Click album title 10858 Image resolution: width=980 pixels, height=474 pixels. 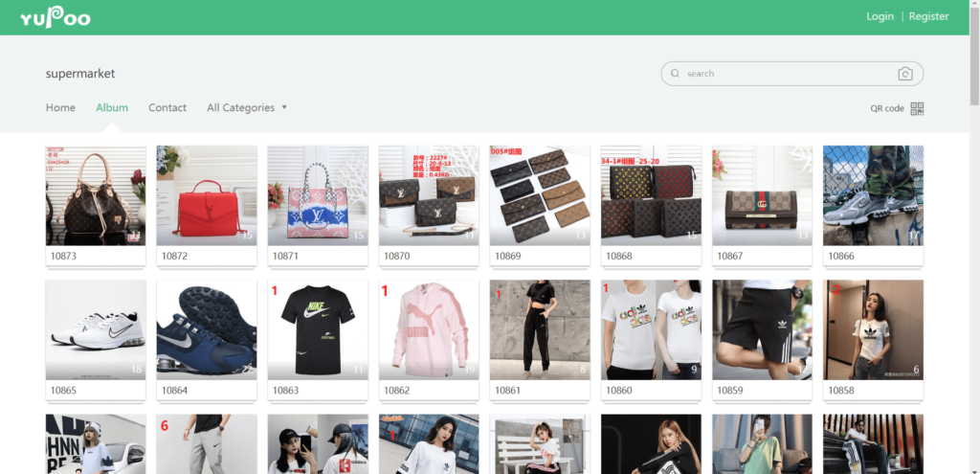841,390
